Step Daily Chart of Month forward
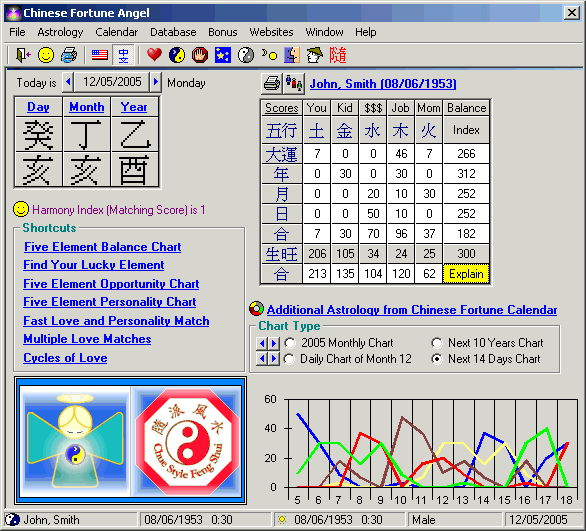 (274, 359)
